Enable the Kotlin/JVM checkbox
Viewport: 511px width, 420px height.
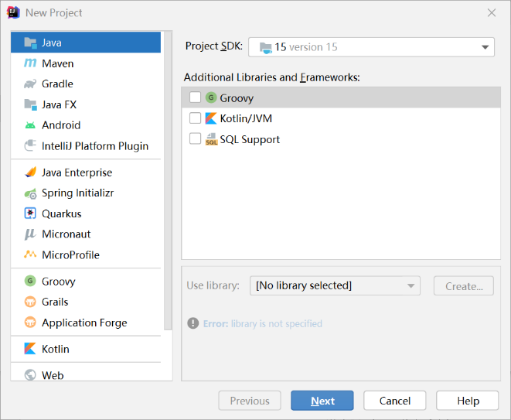tap(196, 118)
